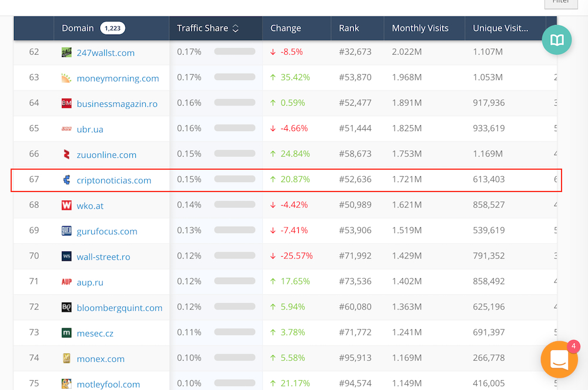Click the gurufocus.com favicon

click(x=66, y=231)
